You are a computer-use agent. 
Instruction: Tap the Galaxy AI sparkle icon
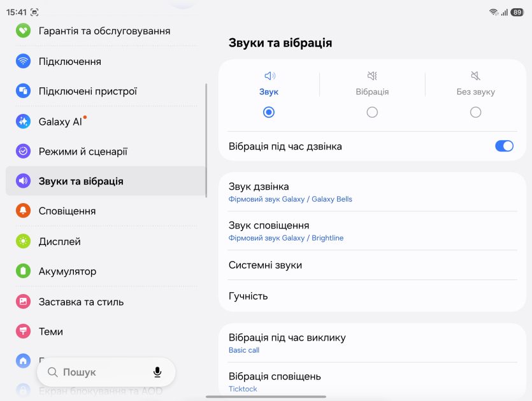23,122
